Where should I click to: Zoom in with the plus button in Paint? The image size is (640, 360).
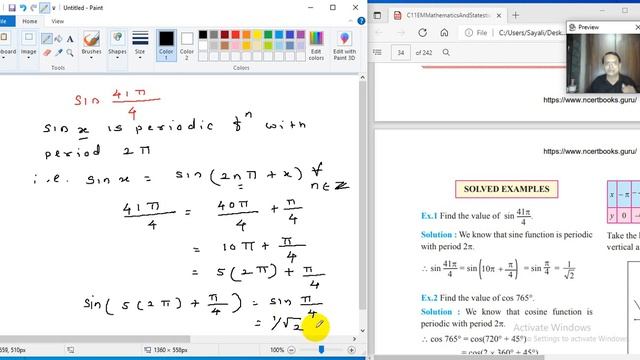351,350
